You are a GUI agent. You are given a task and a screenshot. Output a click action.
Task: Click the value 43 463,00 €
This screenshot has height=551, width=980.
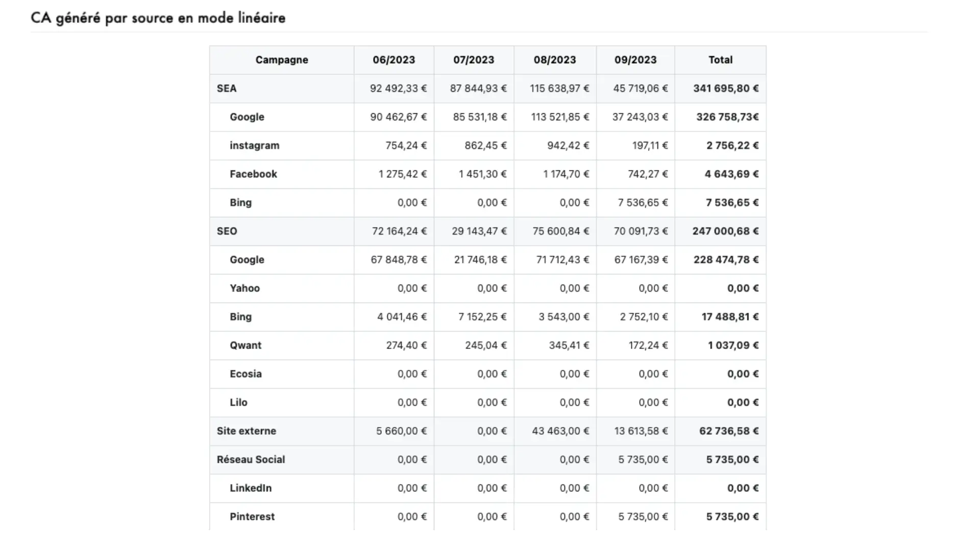pyautogui.click(x=560, y=431)
